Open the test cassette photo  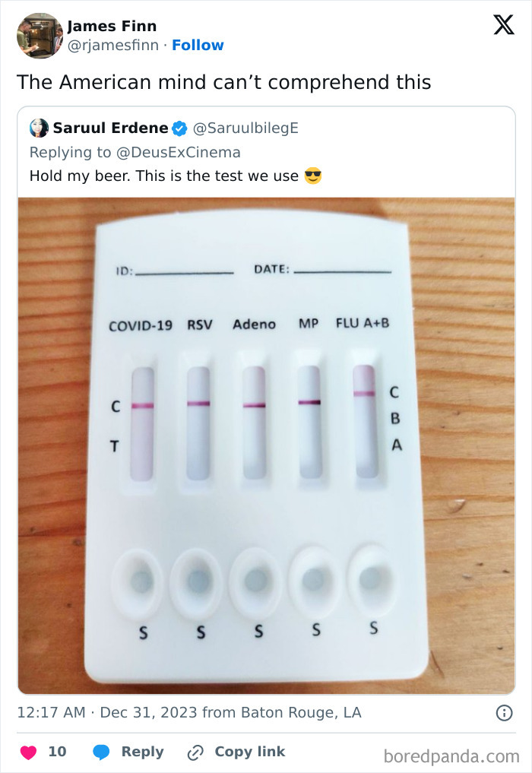point(266,445)
